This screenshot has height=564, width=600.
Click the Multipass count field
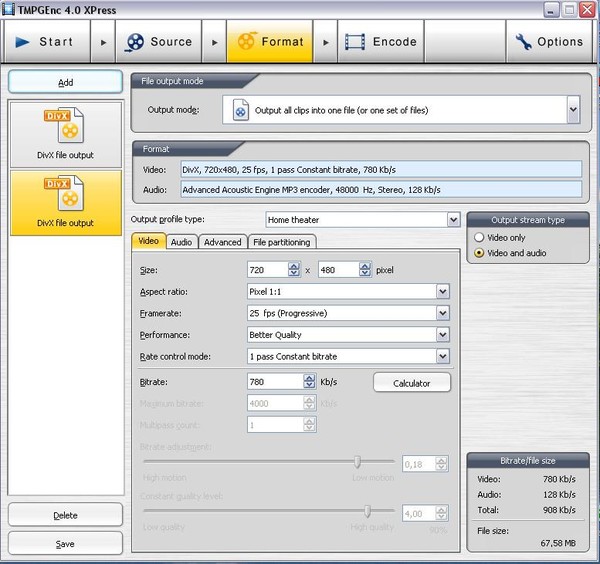pyautogui.click(x=276, y=425)
